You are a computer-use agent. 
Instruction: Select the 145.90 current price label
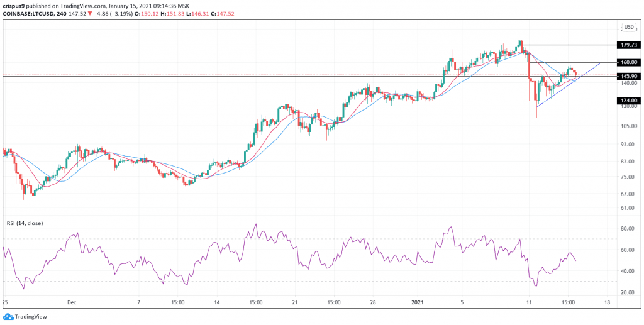tap(630, 76)
